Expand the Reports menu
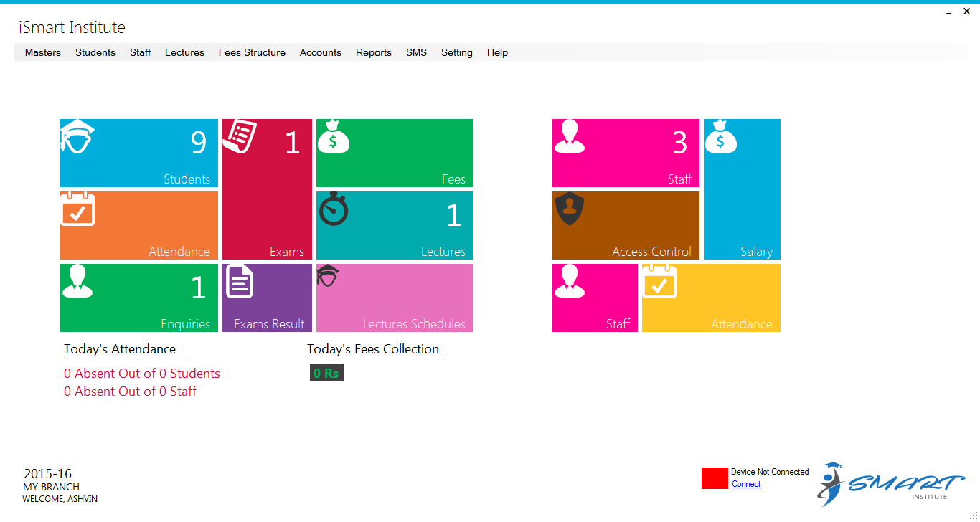This screenshot has height=522, width=980. (374, 52)
